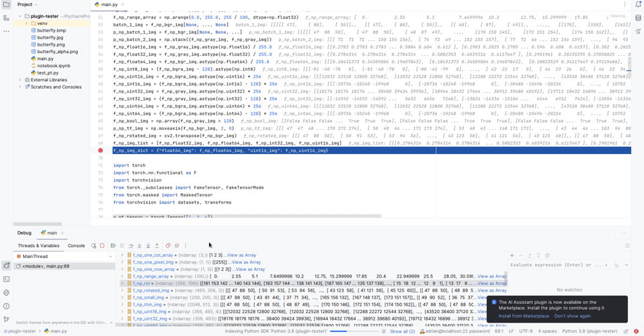The width and height of the screenshot is (644, 336).
Task: Open Python 3.8 (plugin-tester) interpreter selector
Action: click(590, 331)
